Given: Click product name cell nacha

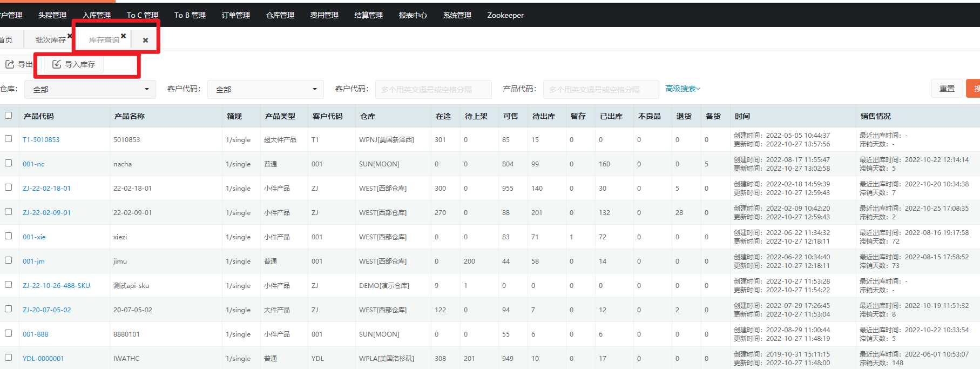Looking at the screenshot, I should 123,164.
